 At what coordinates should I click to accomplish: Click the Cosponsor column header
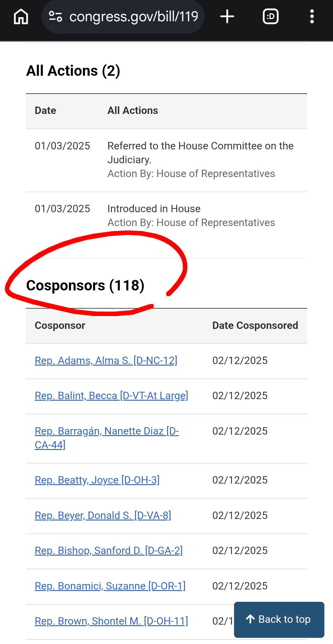[60, 326]
